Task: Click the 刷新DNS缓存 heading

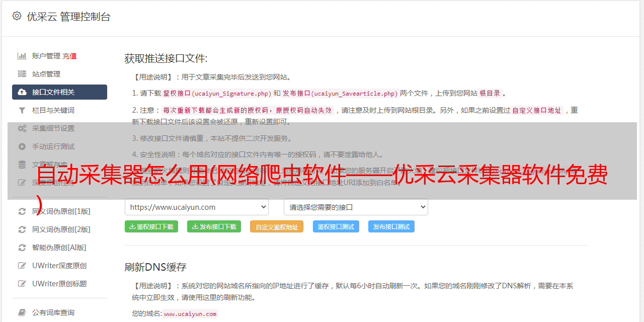Action: [x=155, y=267]
